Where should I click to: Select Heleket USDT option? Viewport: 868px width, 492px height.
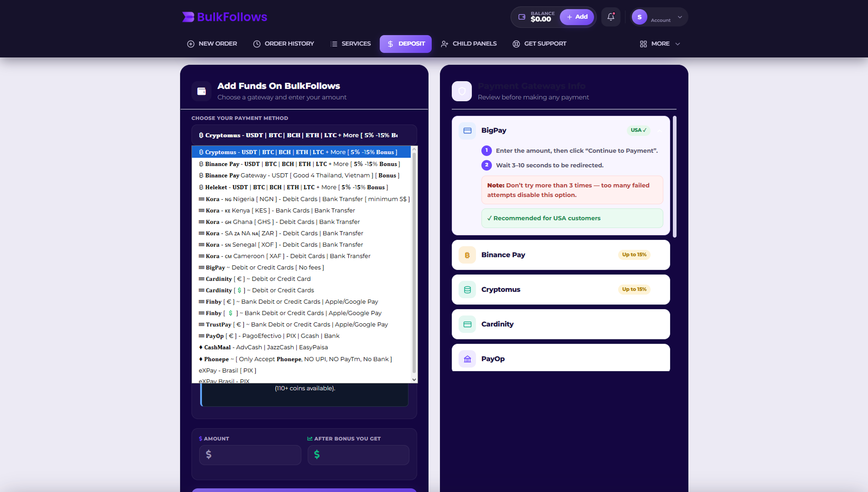tap(301, 187)
